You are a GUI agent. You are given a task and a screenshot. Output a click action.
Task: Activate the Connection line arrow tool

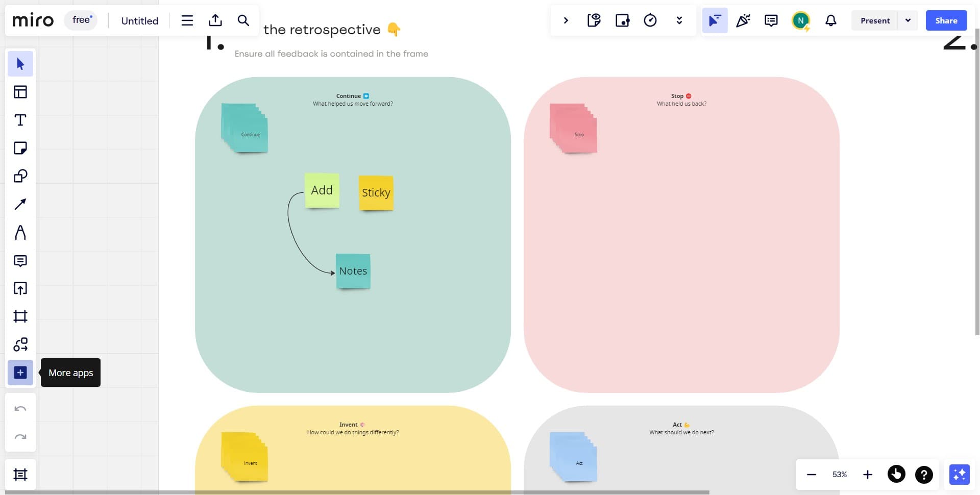coord(20,204)
